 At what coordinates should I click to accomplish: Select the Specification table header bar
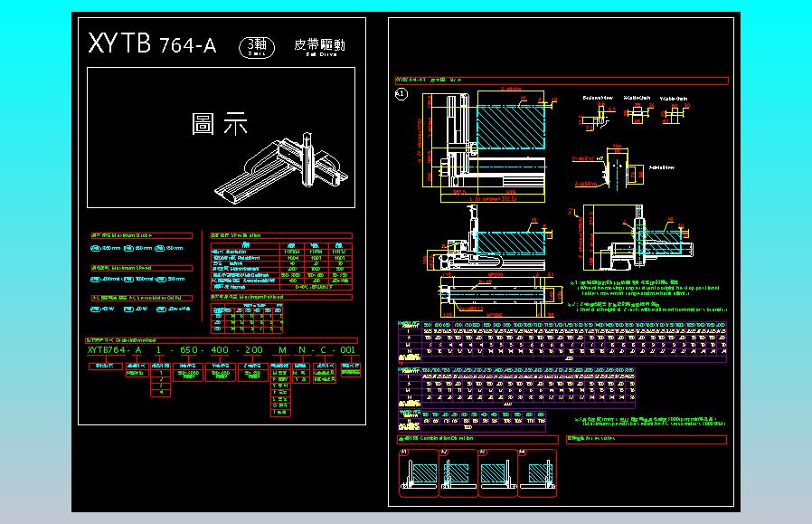click(x=281, y=235)
